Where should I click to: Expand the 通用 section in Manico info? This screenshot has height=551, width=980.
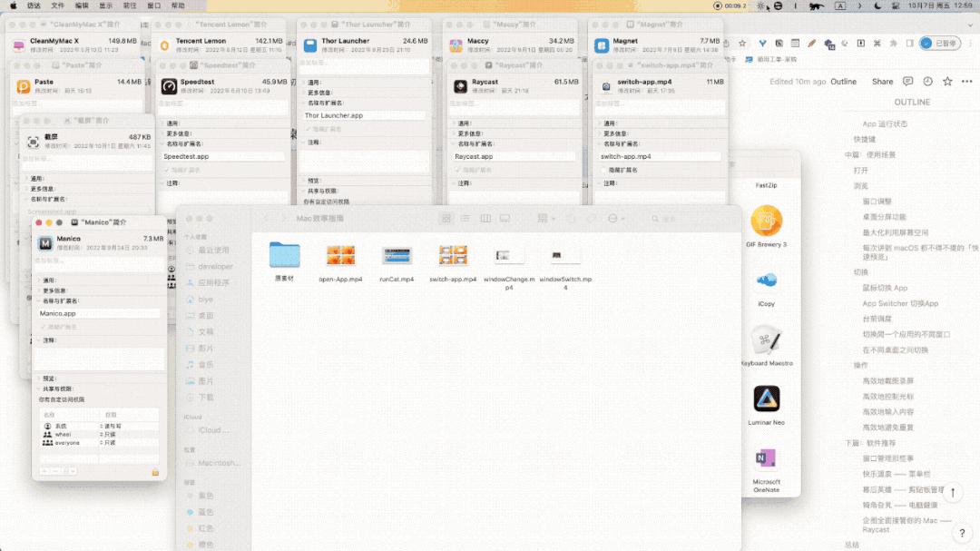(39, 280)
